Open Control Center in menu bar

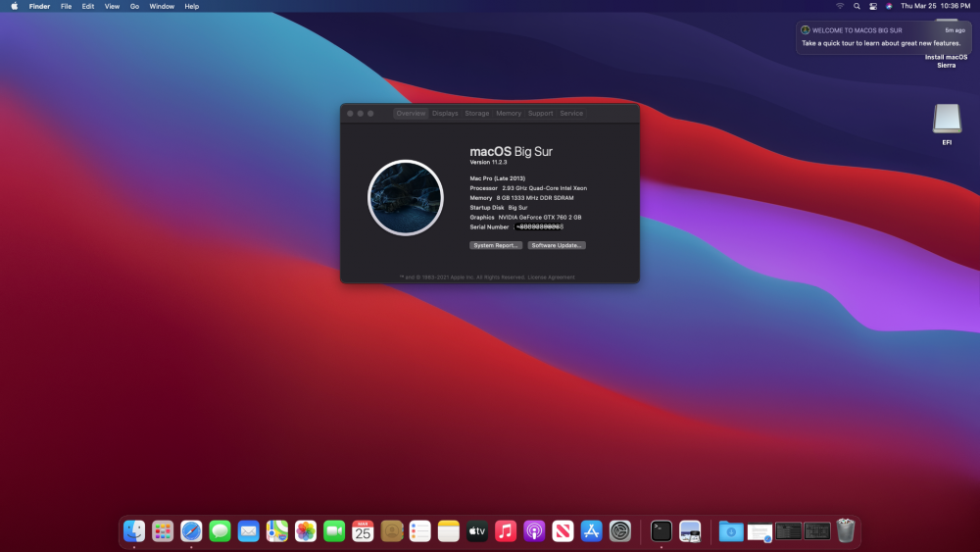pos(873,6)
